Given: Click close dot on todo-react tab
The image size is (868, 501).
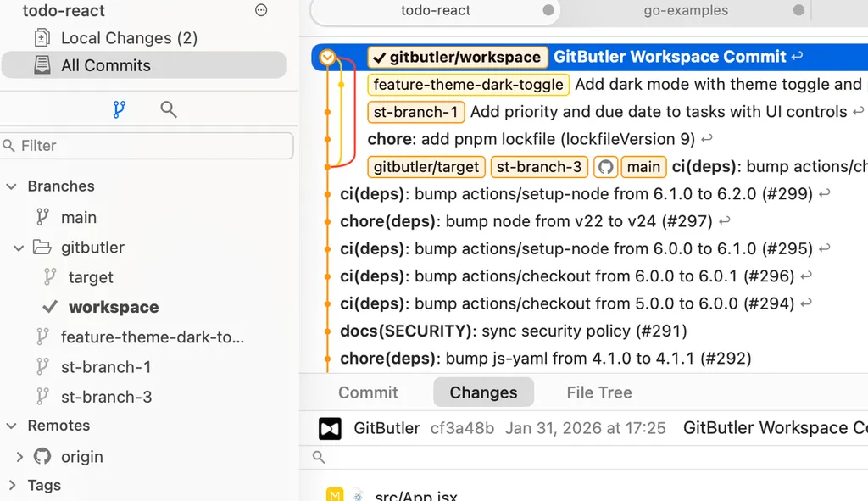Looking at the screenshot, I should tap(548, 11).
